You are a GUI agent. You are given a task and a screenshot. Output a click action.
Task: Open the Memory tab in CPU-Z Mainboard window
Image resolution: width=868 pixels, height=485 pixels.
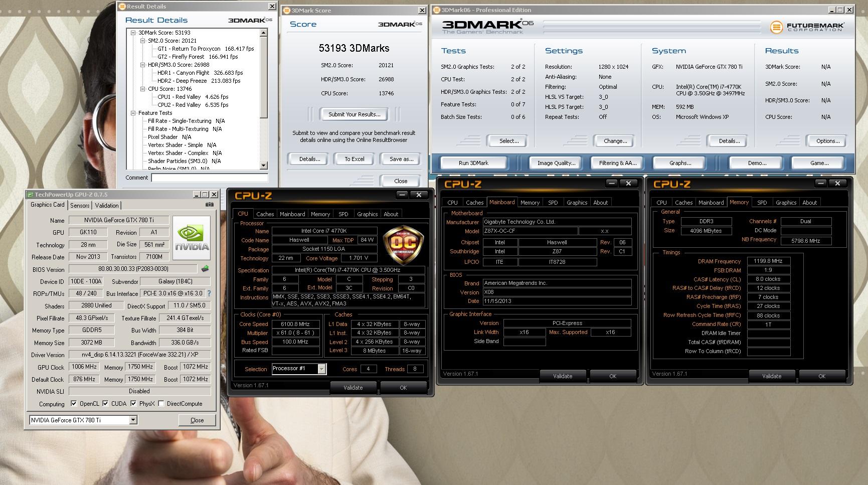[530, 203]
